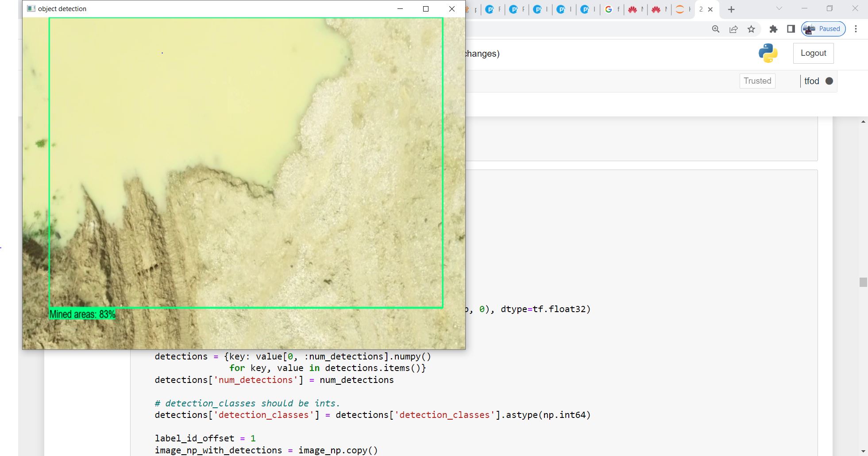Screen dimensions: 868x456
Task: Open Chrome's three-dot menu
Action: click(x=856, y=29)
